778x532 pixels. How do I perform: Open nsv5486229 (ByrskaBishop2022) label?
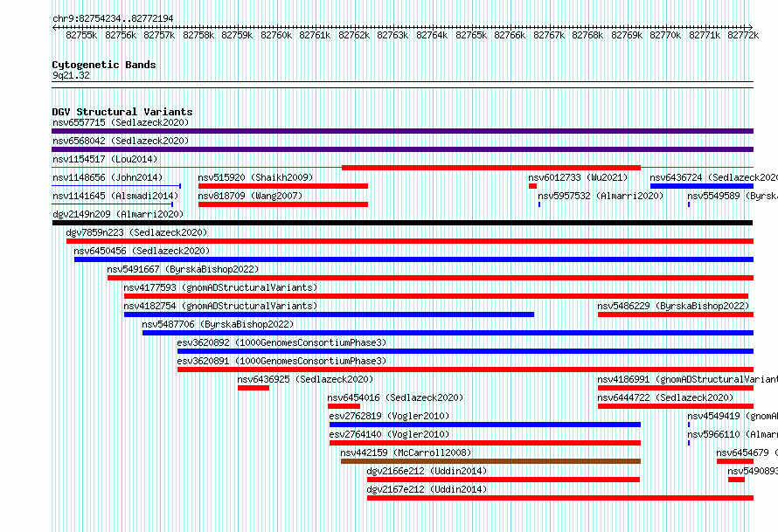click(673, 306)
